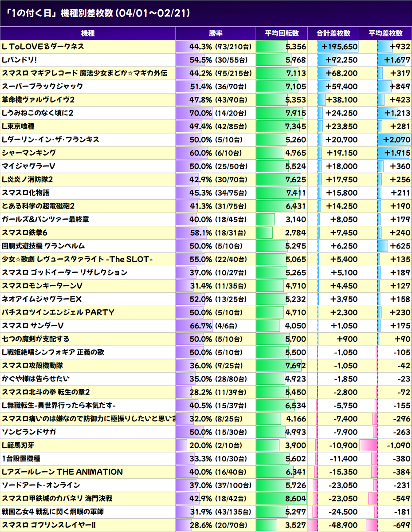Screen dimensions: 412x532
Task: Select the シャーマンキング machine name
Action: [29, 153]
